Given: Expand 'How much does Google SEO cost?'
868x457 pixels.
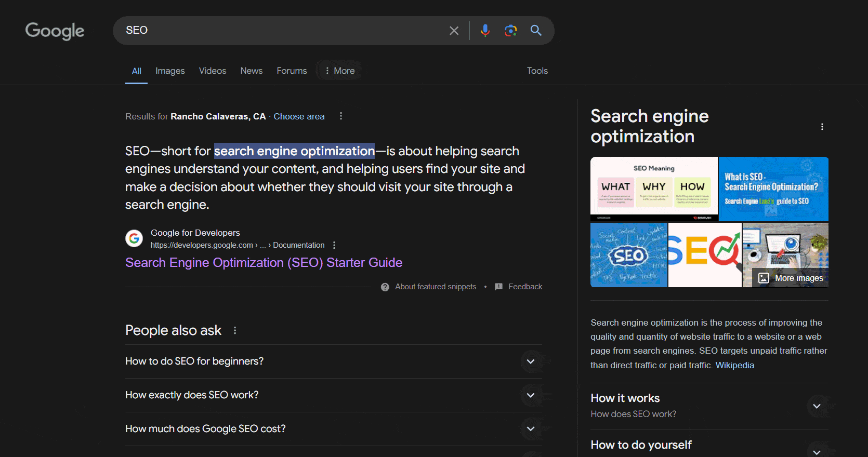Looking at the screenshot, I should click(x=333, y=429).
